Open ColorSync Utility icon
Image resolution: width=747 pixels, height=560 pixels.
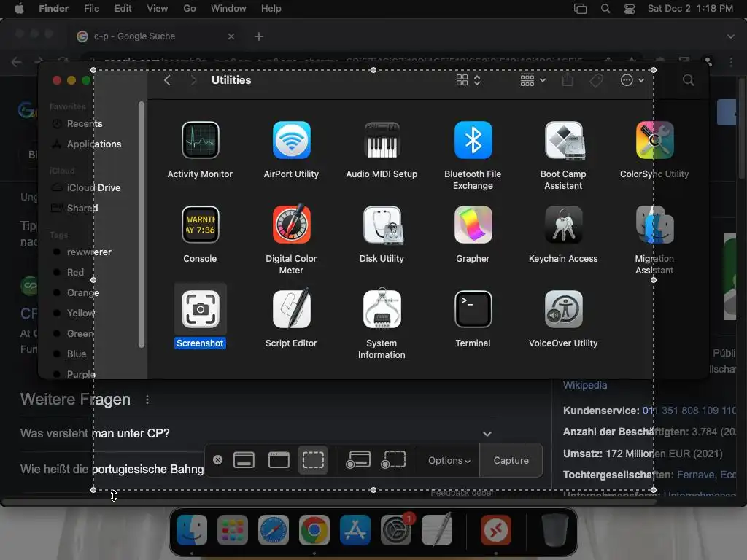654,140
